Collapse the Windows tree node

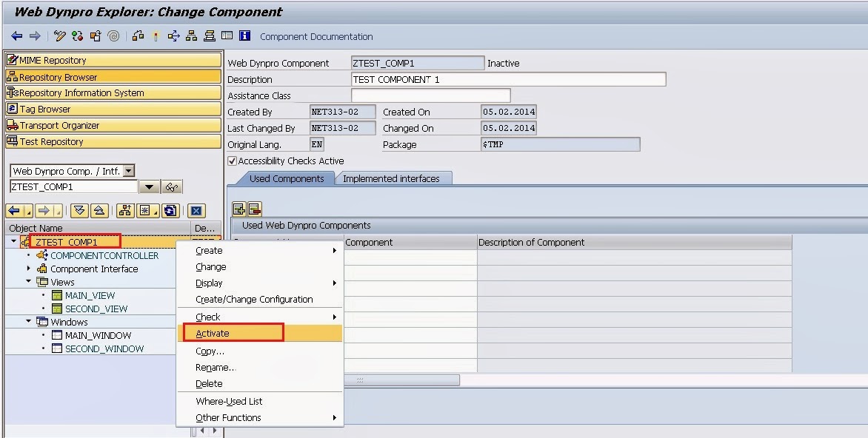click(29, 322)
